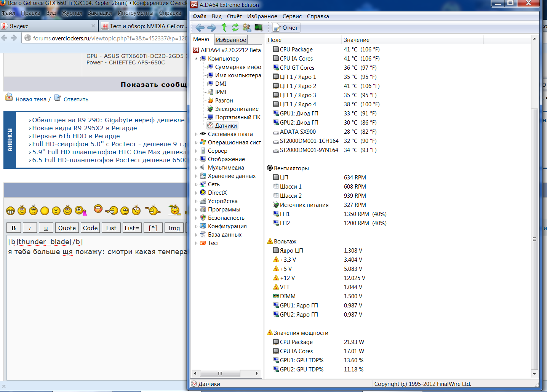Viewport: 547px width, 392px height.
Task: Switch to the Избранное tab in AIDA64
Action: pyautogui.click(x=231, y=40)
